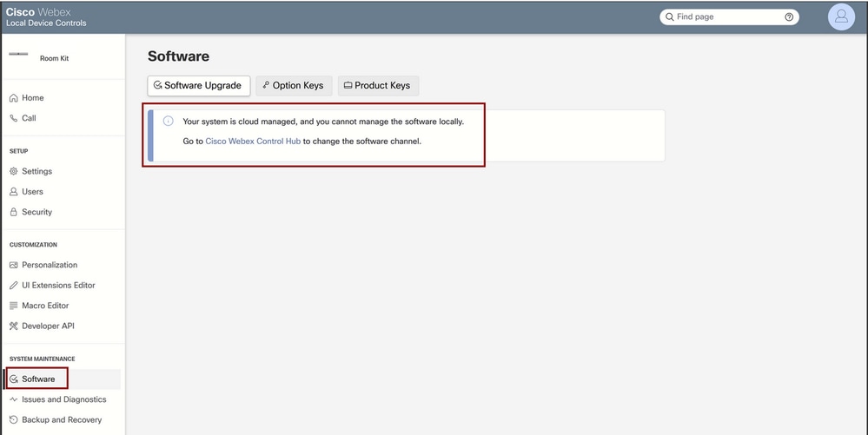Click the Users person icon in sidebar
The image size is (868, 435).
(14, 192)
